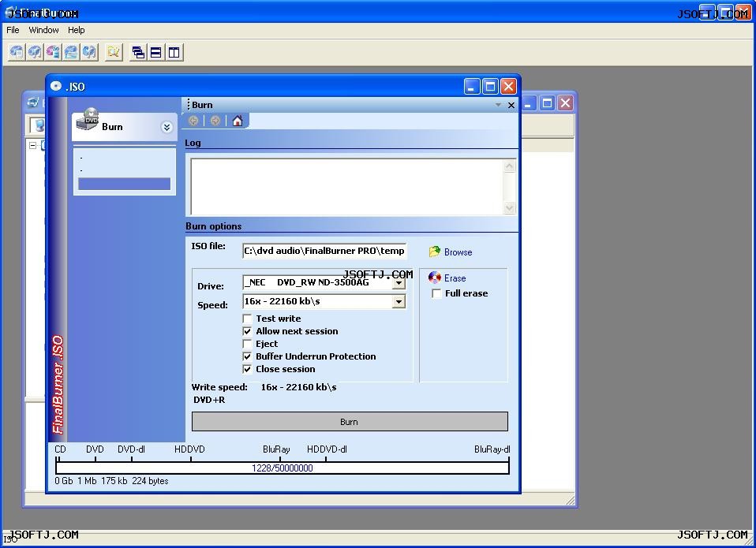Enable the Eject checkbox

(x=247, y=344)
